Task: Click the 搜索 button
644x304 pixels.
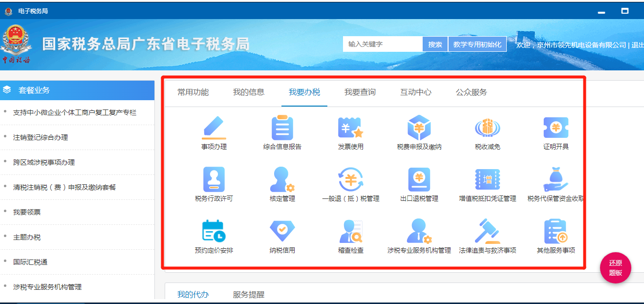Action: pos(435,44)
